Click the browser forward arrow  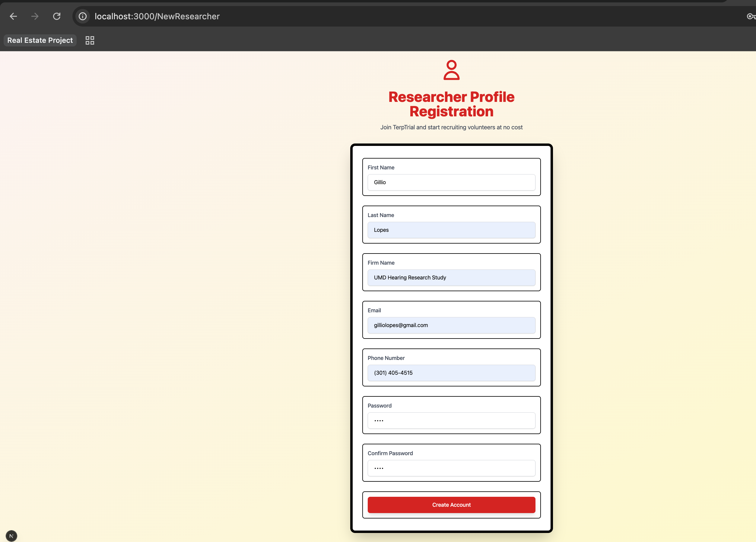tap(35, 16)
